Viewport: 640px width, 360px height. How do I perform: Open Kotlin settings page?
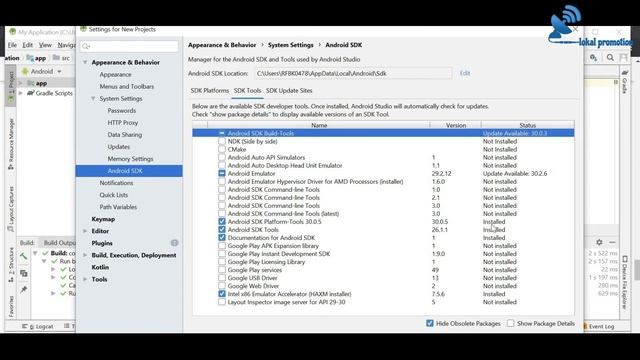(x=100, y=267)
